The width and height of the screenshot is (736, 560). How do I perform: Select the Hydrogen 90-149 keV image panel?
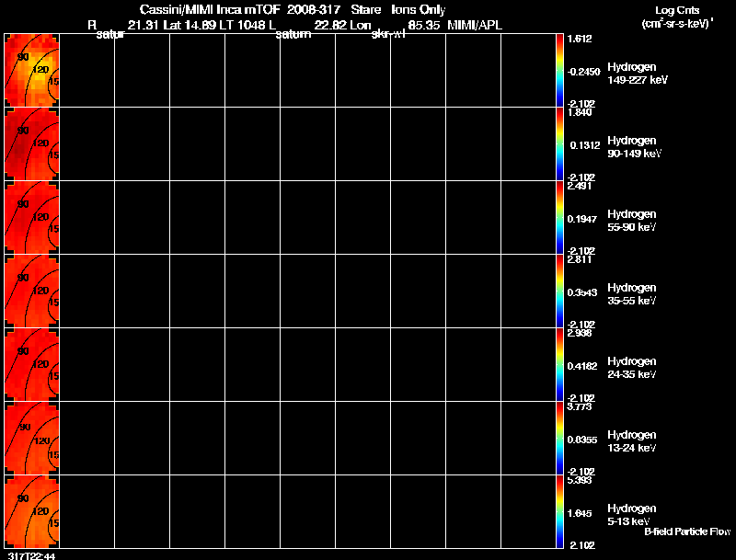[31, 144]
